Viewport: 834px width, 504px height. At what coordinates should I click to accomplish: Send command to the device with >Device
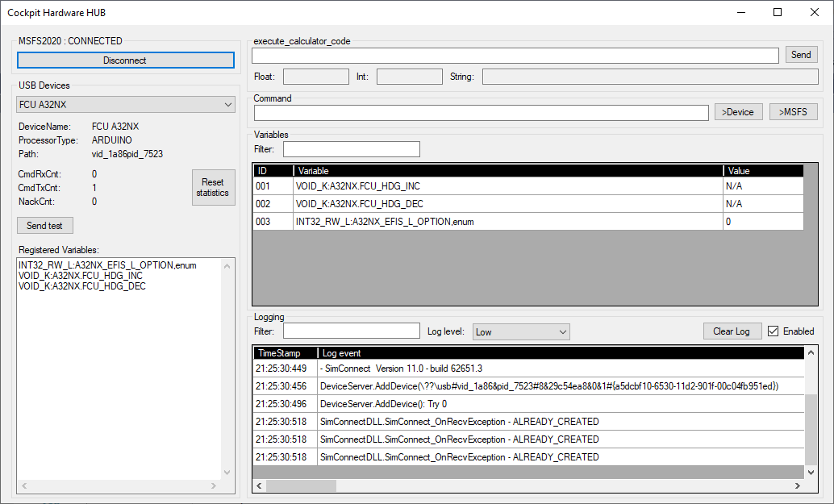pyautogui.click(x=738, y=112)
